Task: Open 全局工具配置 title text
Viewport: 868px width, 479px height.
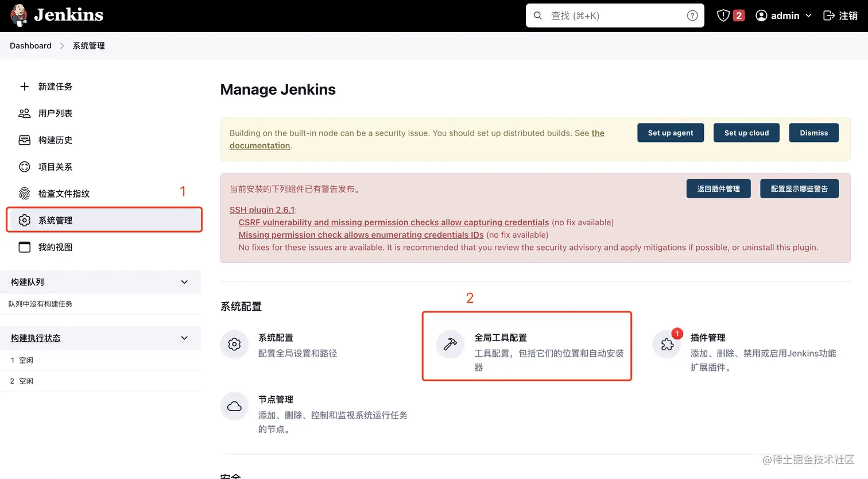Action: click(501, 338)
